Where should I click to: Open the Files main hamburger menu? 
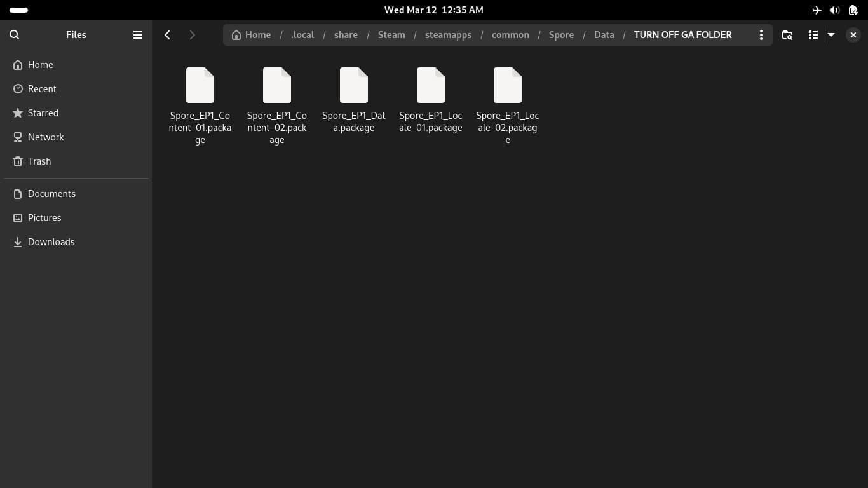(x=137, y=35)
